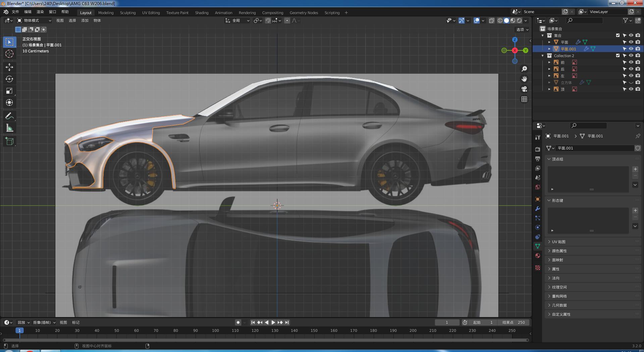Select the Measure tool
Image resolution: width=644 pixels, height=352 pixels.
click(9, 128)
